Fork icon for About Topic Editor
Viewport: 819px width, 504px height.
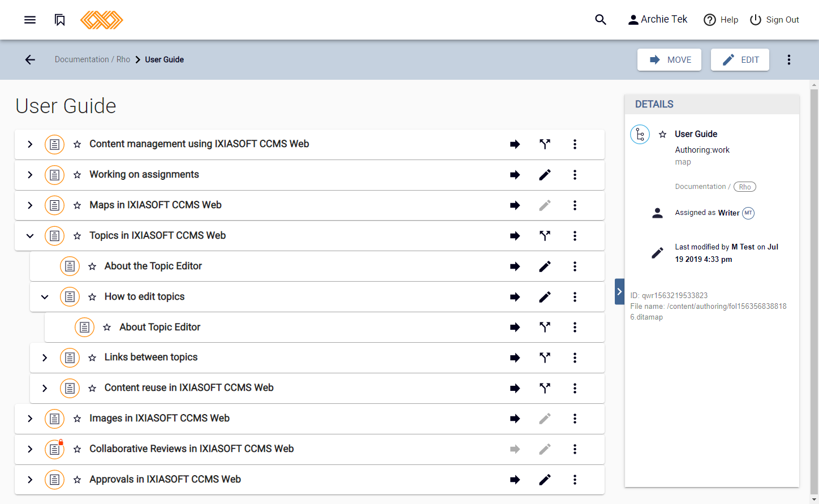(545, 328)
